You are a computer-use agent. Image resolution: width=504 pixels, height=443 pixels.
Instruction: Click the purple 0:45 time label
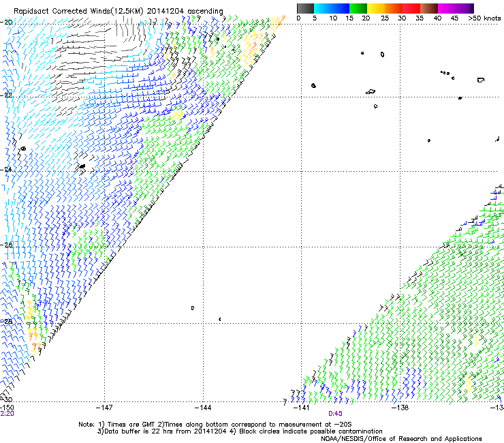[335, 414]
